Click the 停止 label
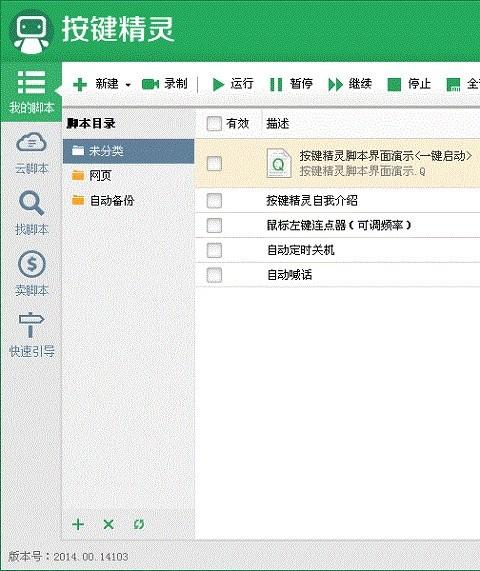 click(x=419, y=84)
